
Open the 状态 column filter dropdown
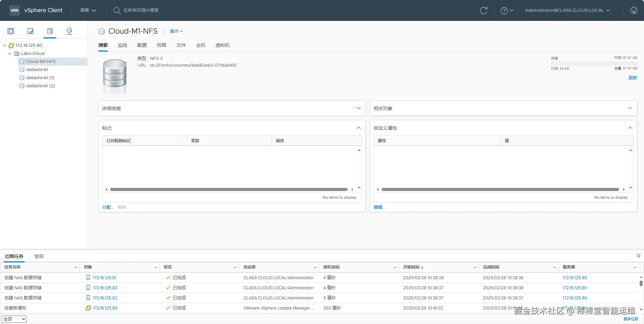click(x=235, y=267)
